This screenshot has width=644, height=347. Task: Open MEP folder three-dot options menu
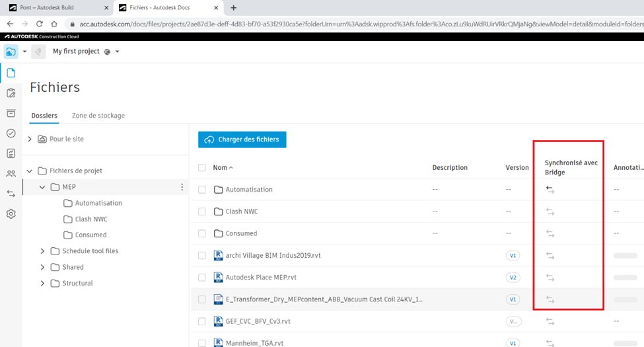tap(182, 187)
